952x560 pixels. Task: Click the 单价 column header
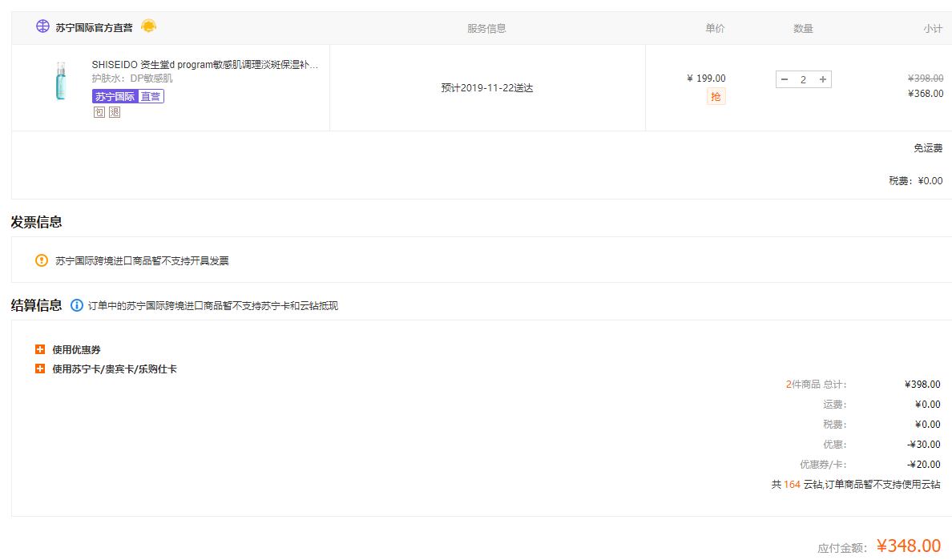click(x=716, y=29)
